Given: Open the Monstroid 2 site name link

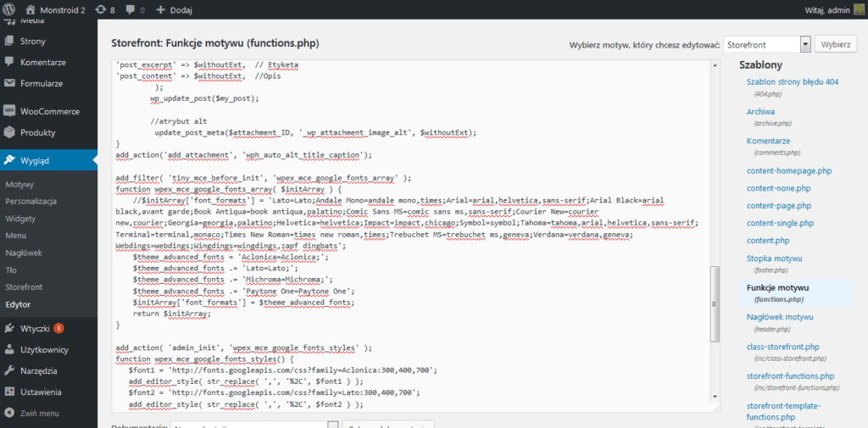Looking at the screenshot, I should pos(63,10).
